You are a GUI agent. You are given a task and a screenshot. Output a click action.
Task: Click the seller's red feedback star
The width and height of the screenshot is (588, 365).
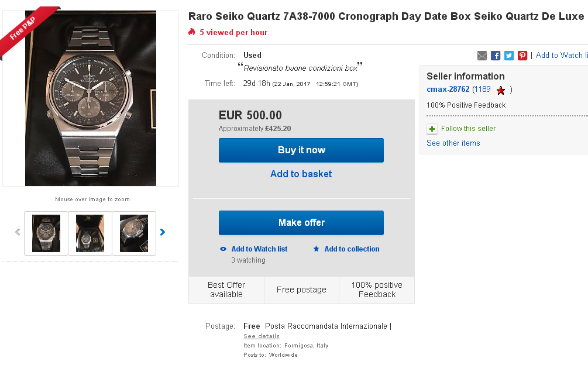click(x=501, y=90)
